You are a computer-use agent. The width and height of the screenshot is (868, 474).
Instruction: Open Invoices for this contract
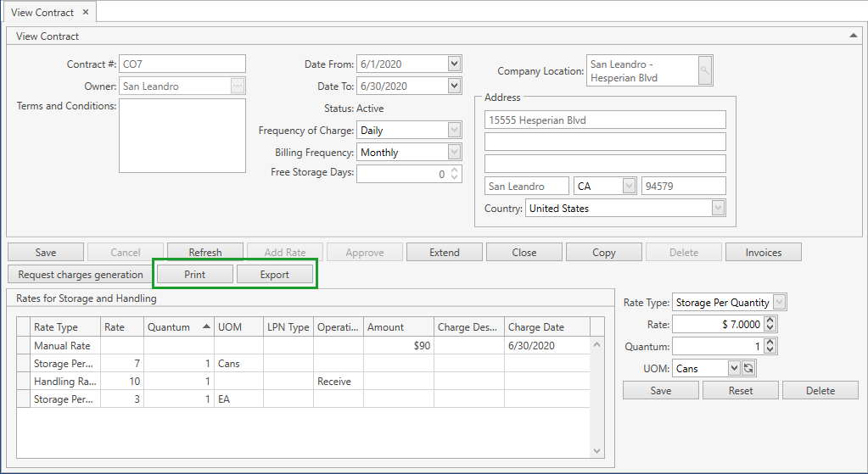click(x=763, y=252)
